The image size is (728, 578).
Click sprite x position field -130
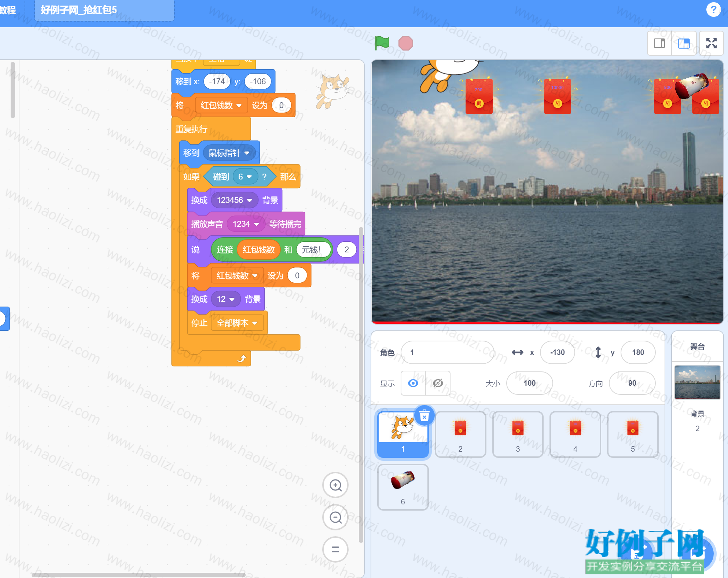(x=557, y=352)
